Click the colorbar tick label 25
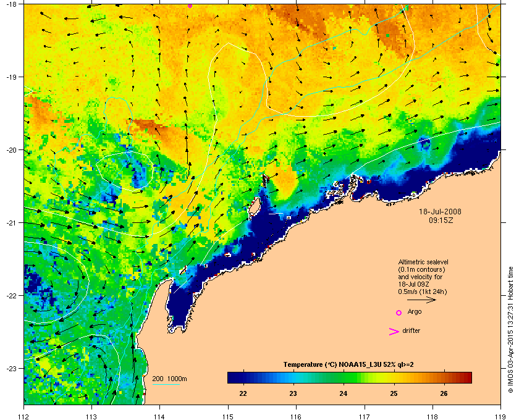This screenshot has height=420, width=519. click(x=394, y=393)
